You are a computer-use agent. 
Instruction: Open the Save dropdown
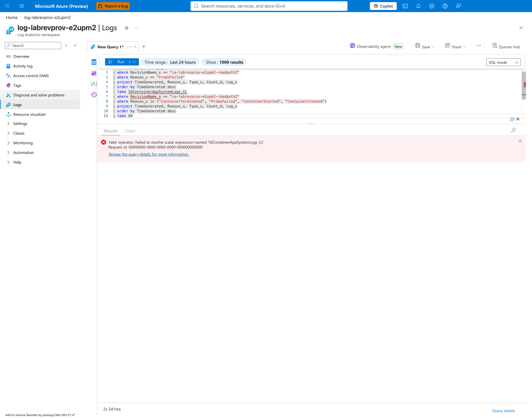coord(425,46)
